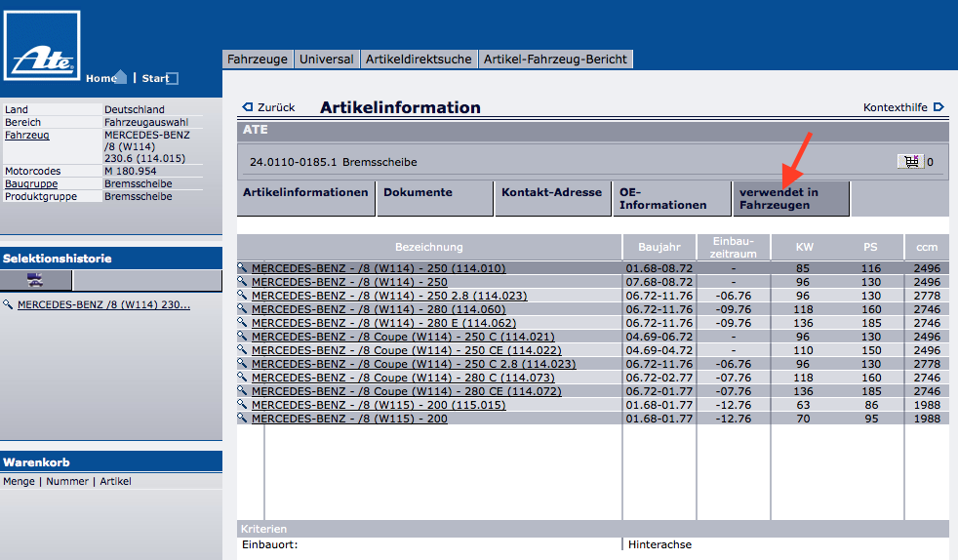This screenshot has height=560, width=958.
Task: Click magnifier icon beside W115 200 (115.015)
Action: [243, 405]
